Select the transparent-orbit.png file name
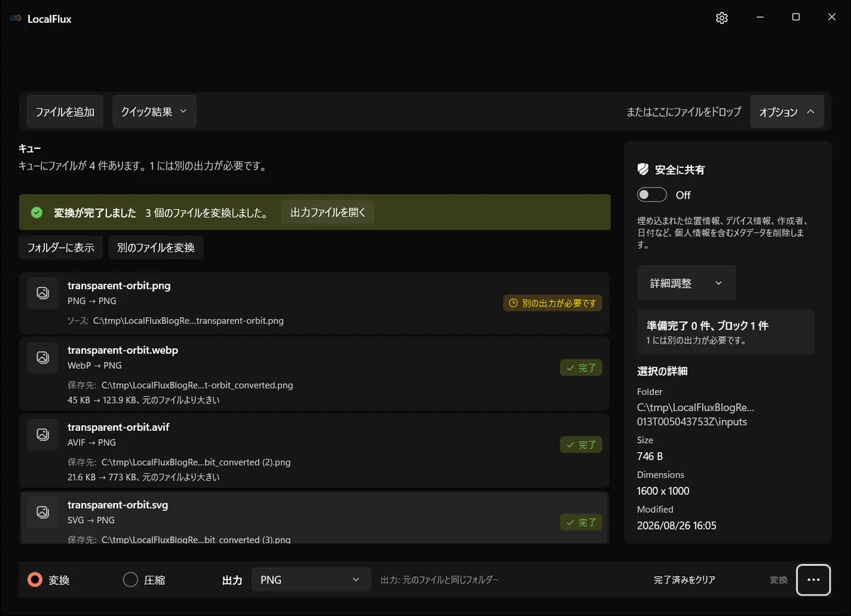Screen dimensions: 851x616 point(119,286)
